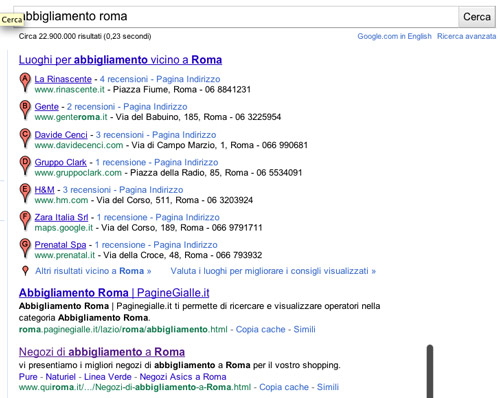Open Naturiel sitelink
Screen dimensions: 500x398
61,377
